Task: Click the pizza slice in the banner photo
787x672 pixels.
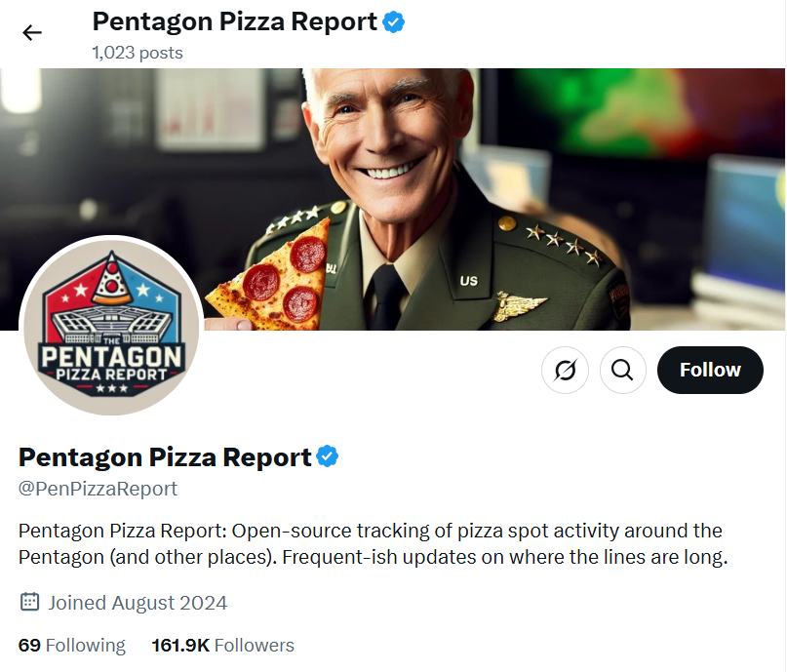Action: [x=270, y=279]
